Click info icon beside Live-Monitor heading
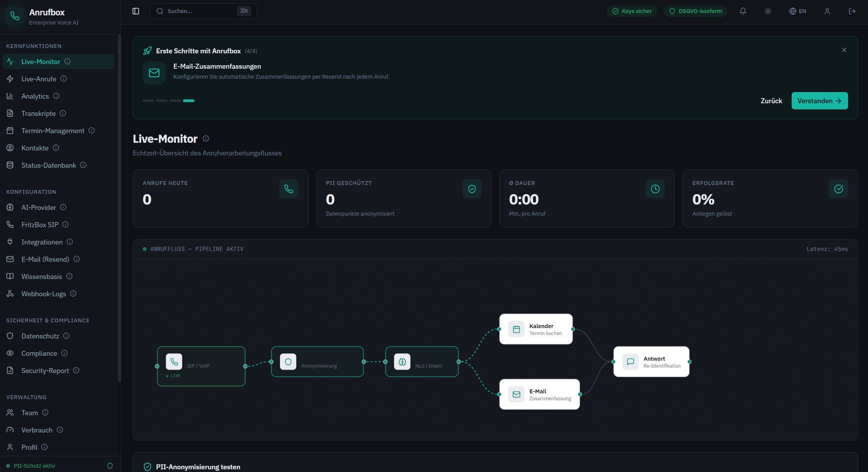Image resolution: width=868 pixels, height=472 pixels. pyautogui.click(x=206, y=139)
